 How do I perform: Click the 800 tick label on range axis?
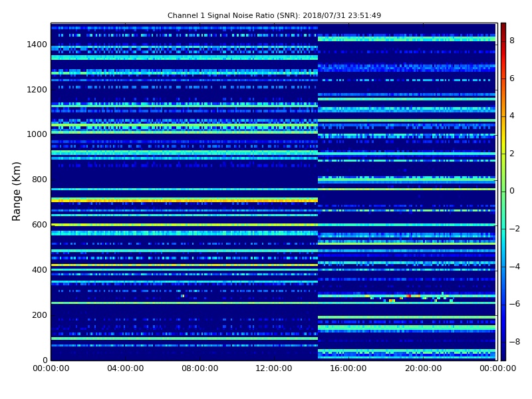tap(40, 179)
